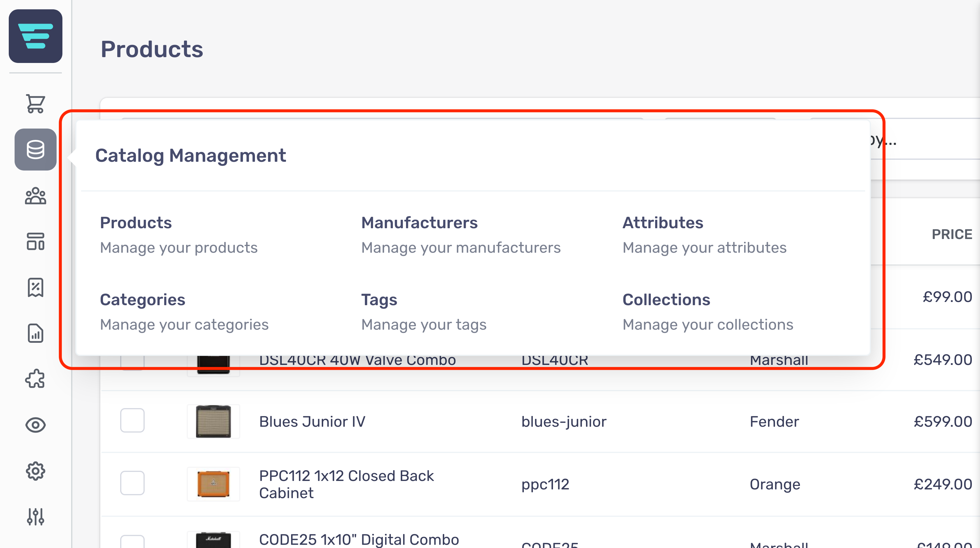The image size is (980, 548).
Task: Click the £249.00 price value
Action: (943, 484)
